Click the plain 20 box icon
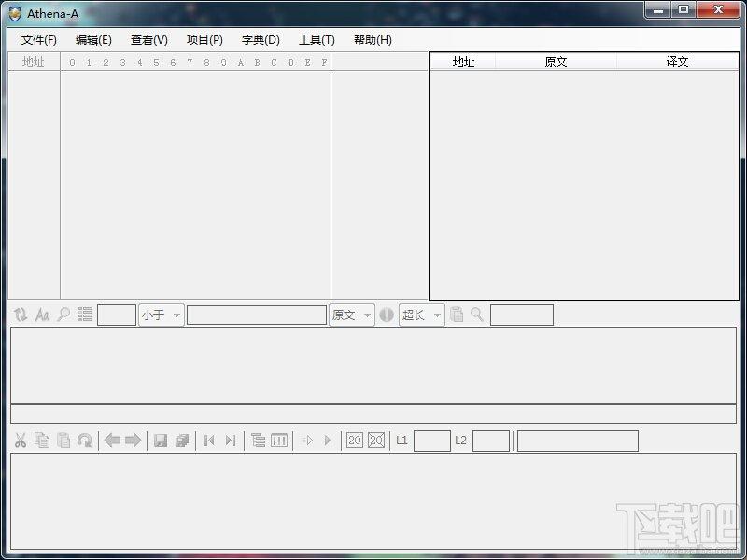Image resolution: width=747 pixels, height=560 pixels. pos(355,441)
